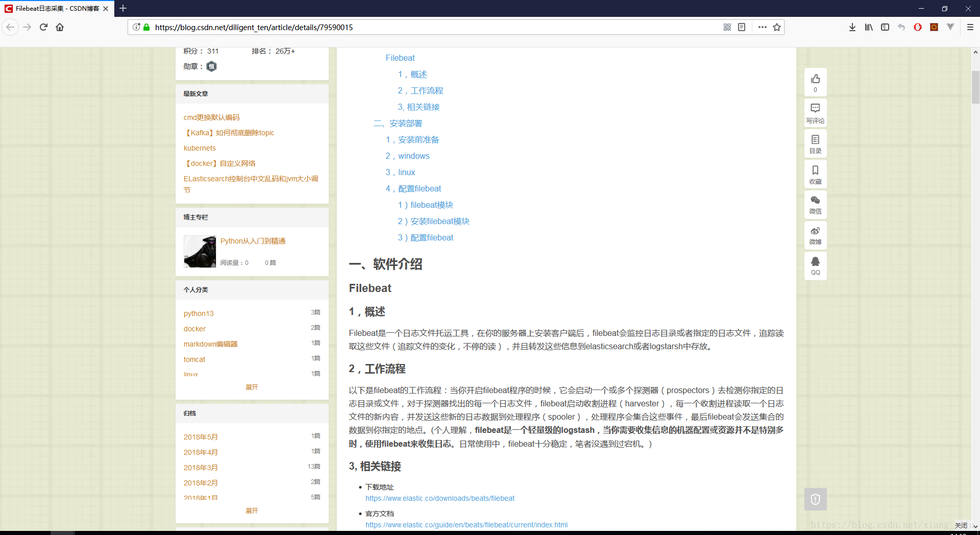Toggle the sidebars icon

[x=885, y=27]
